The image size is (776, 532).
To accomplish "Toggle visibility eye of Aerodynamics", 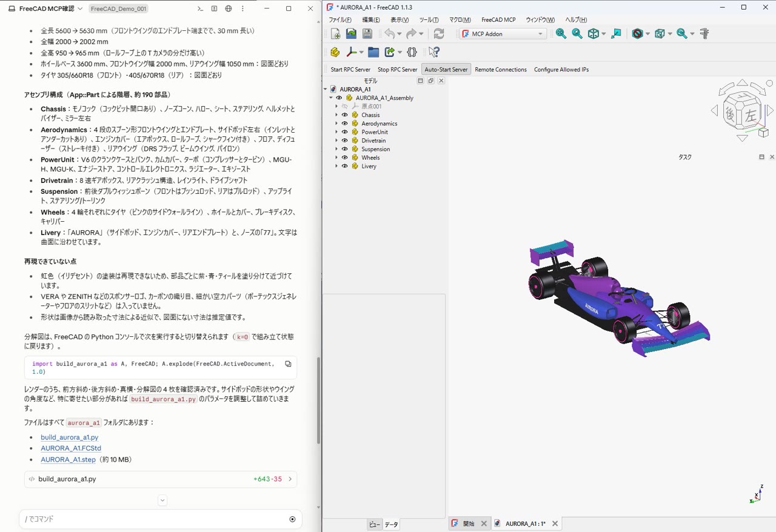I will click(x=344, y=124).
